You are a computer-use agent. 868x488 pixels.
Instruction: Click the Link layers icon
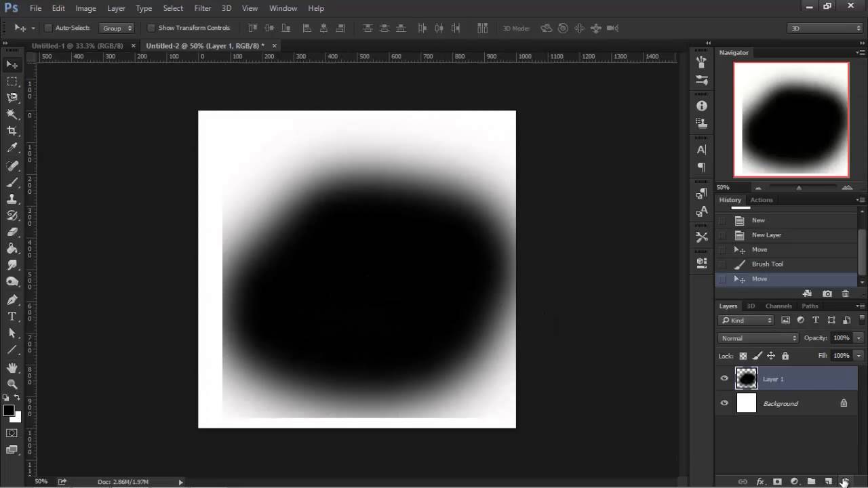(743, 481)
